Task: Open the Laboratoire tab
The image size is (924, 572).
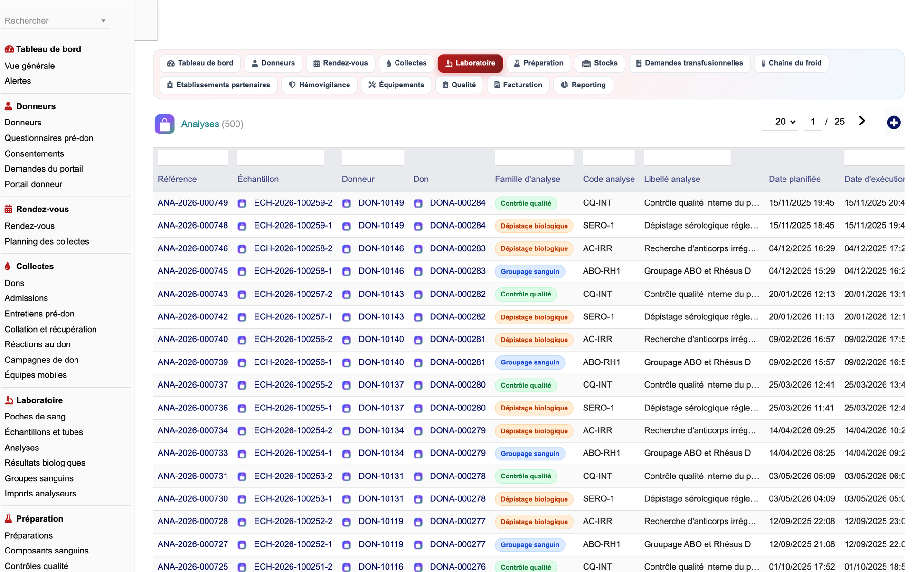Action: [470, 63]
